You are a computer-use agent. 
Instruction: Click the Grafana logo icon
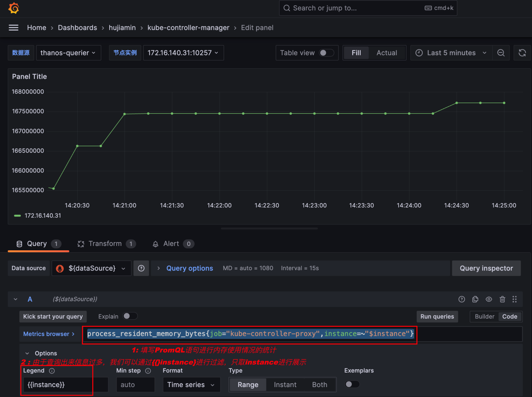point(14,8)
